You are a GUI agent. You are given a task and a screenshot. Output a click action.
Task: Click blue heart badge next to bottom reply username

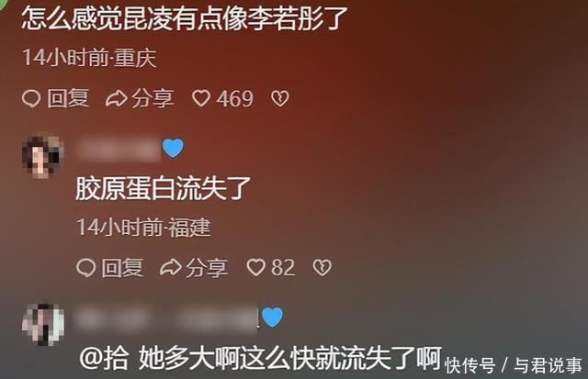[x=272, y=318]
